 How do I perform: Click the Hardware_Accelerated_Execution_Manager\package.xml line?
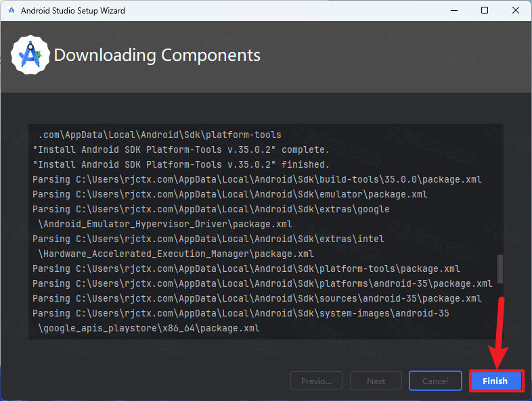[x=176, y=254]
